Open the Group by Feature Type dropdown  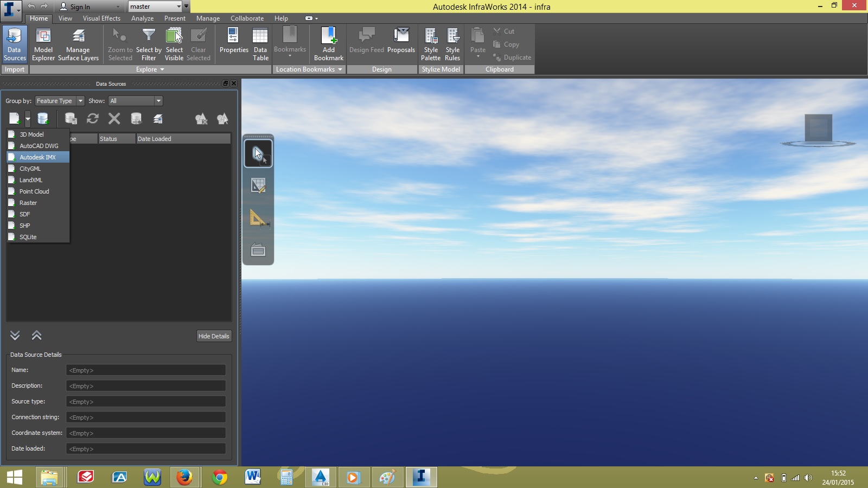pos(60,101)
